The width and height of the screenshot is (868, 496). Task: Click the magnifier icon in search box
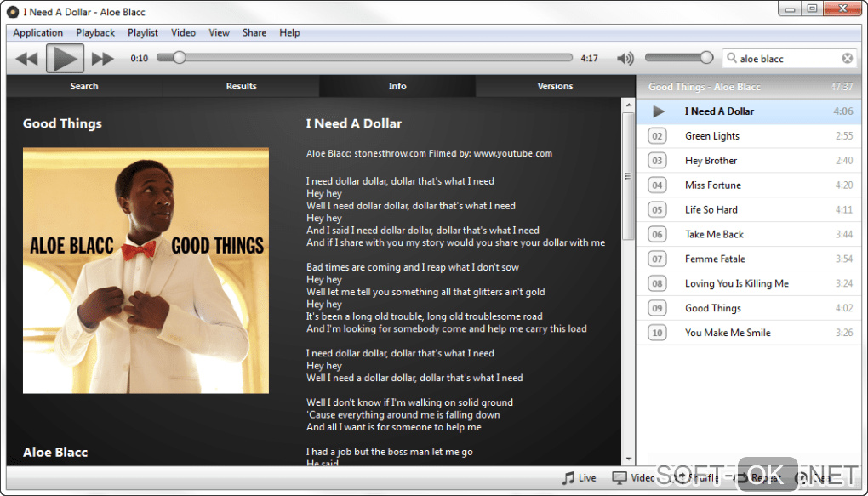(x=731, y=58)
